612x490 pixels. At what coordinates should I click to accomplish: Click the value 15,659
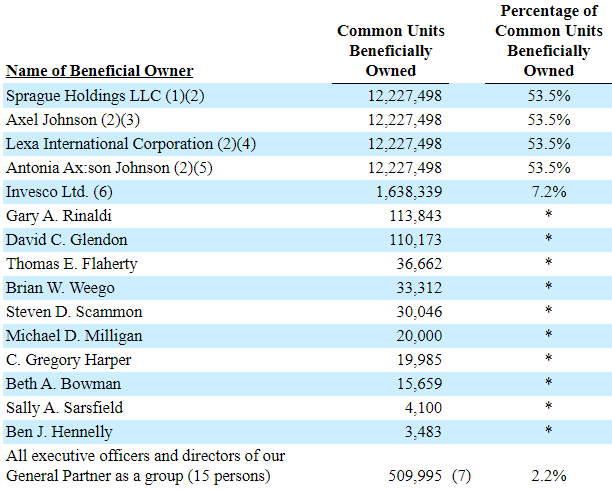pos(419,384)
